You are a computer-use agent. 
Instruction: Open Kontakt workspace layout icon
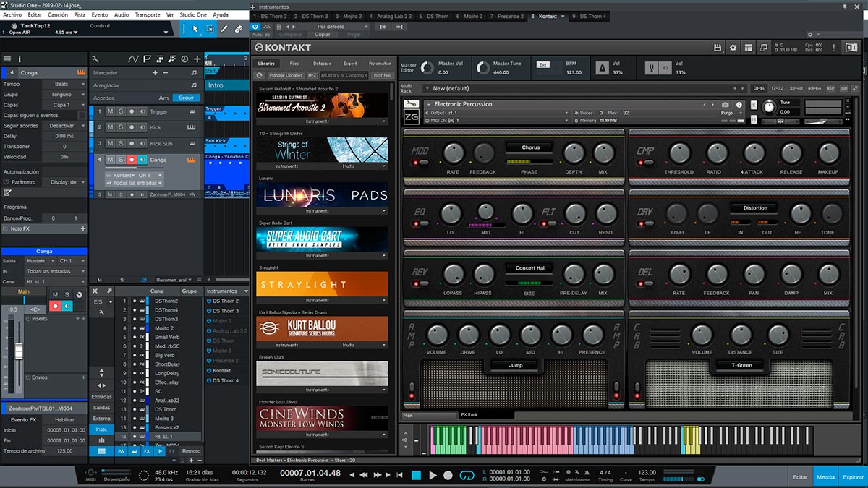(x=749, y=48)
